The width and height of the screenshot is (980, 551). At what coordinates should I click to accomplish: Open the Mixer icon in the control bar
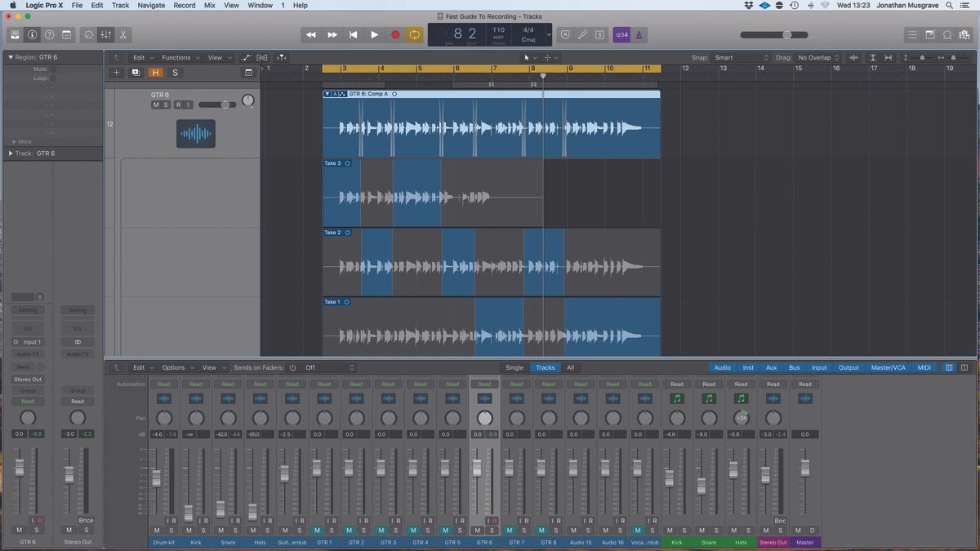pyautogui.click(x=105, y=34)
